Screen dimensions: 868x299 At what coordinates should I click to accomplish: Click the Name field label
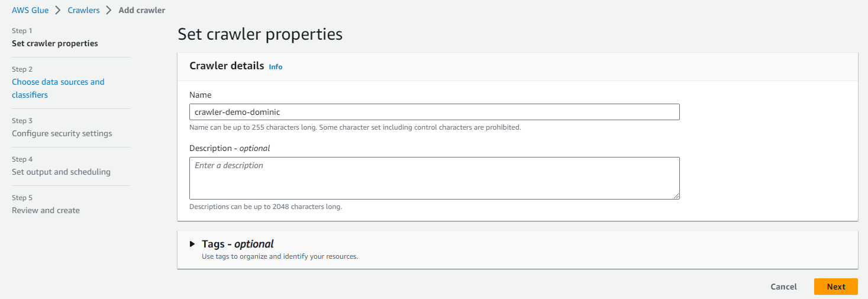click(x=200, y=95)
